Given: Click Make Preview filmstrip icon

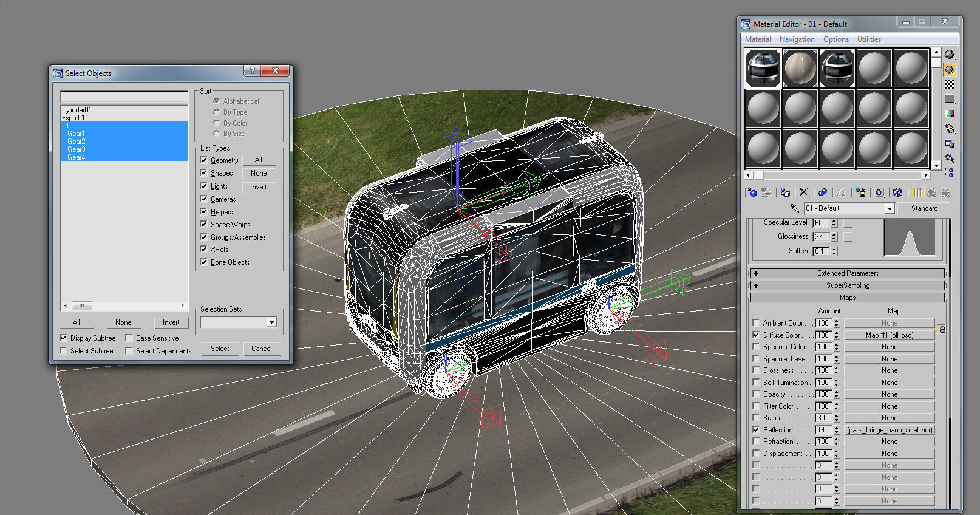Looking at the screenshot, I should pos(949,129).
